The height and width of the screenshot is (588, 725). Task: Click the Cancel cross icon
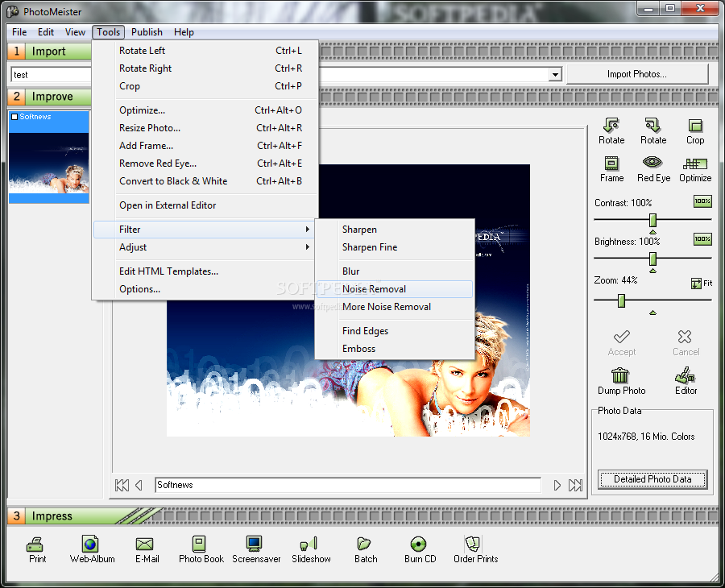(685, 337)
